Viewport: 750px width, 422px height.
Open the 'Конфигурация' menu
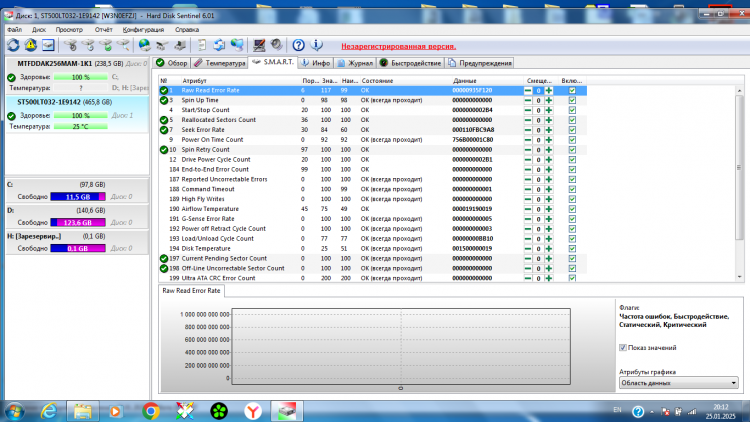point(143,30)
